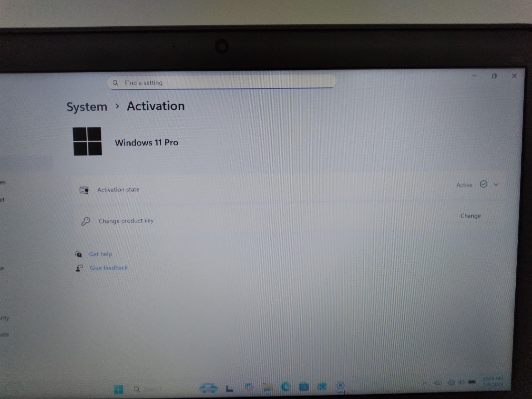Open the network tray icon
This screenshot has height=399, width=532.
coord(451,382)
